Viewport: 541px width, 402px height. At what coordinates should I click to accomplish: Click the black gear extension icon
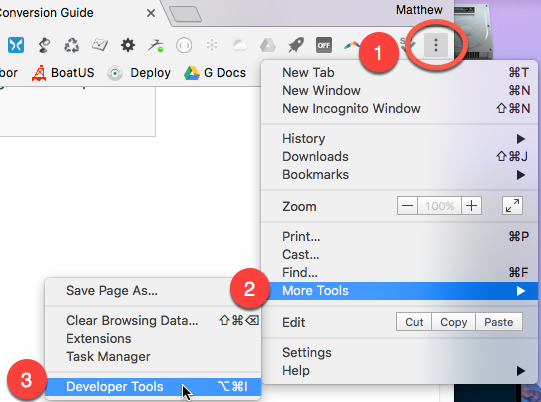[128, 45]
